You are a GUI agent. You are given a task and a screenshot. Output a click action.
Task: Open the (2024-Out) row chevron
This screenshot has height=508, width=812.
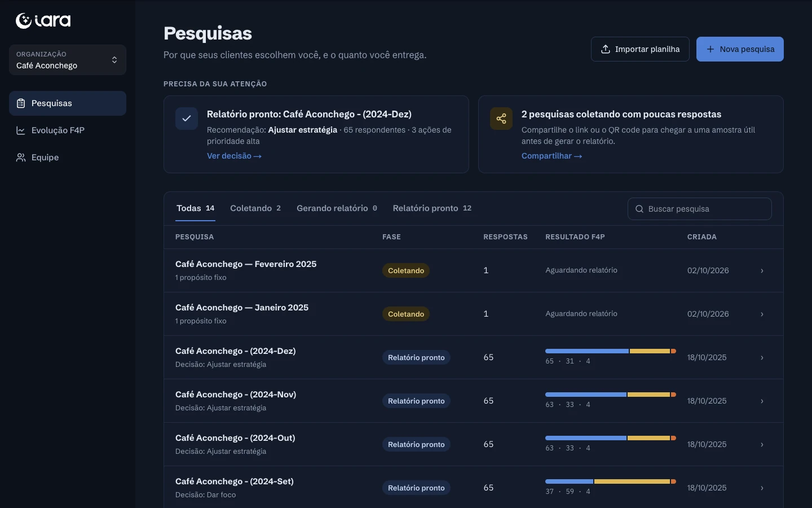[762, 445]
